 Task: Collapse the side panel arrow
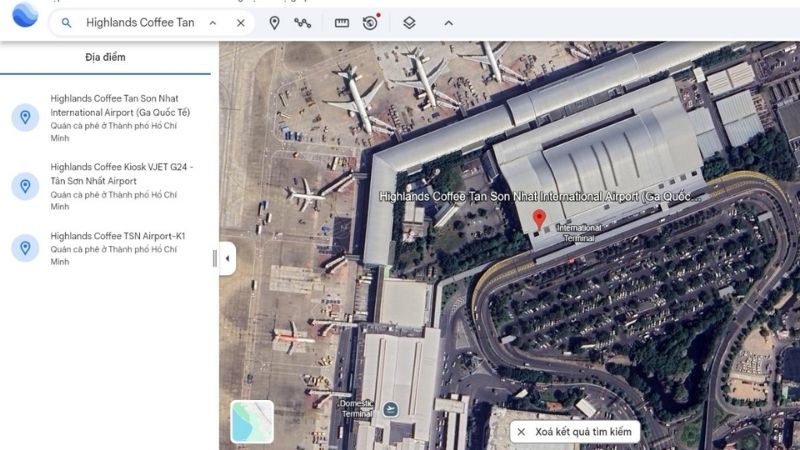coord(228,259)
